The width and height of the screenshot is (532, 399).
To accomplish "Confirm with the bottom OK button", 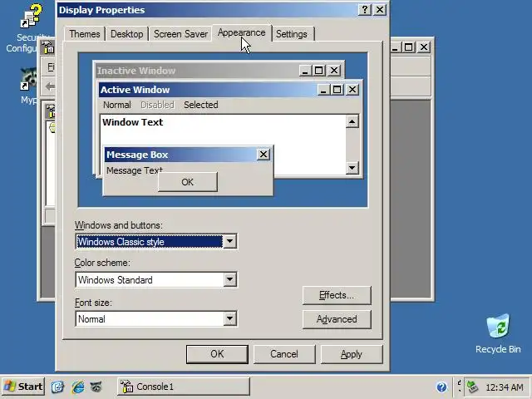I will pyautogui.click(x=217, y=354).
